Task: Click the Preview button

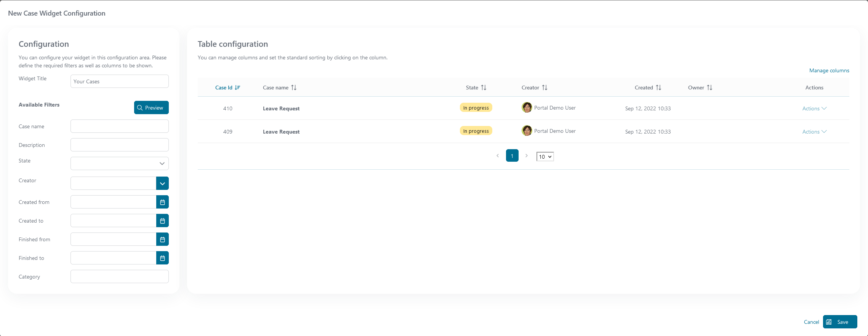Action: tap(151, 108)
